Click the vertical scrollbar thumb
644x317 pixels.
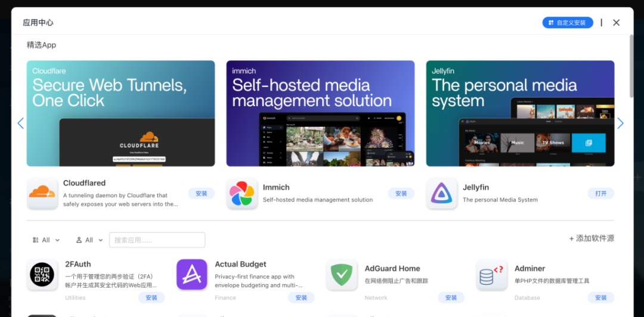pos(631,66)
